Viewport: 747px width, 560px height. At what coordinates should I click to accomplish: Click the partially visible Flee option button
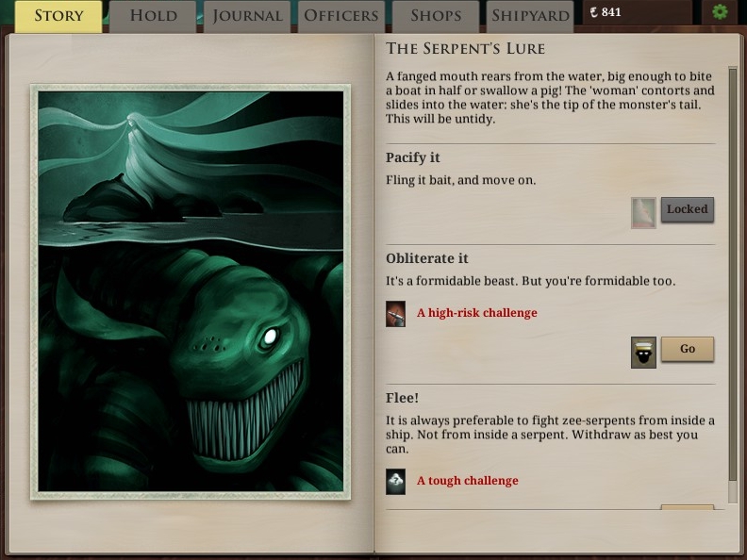pos(688,507)
